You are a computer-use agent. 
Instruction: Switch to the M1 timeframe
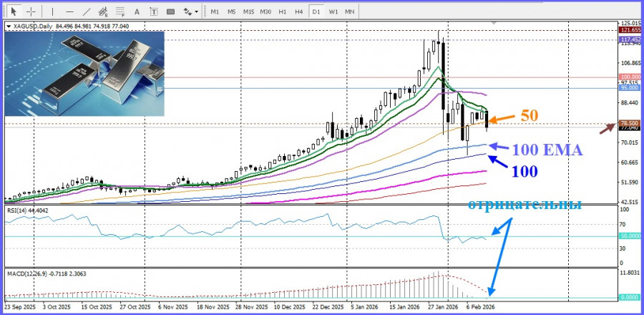(x=215, y=11)
